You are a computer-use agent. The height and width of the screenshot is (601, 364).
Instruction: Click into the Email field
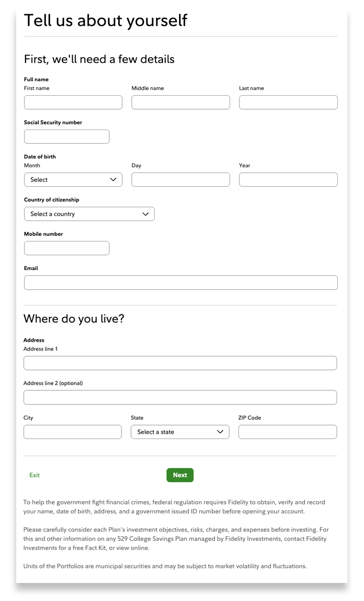pos(180,282)
